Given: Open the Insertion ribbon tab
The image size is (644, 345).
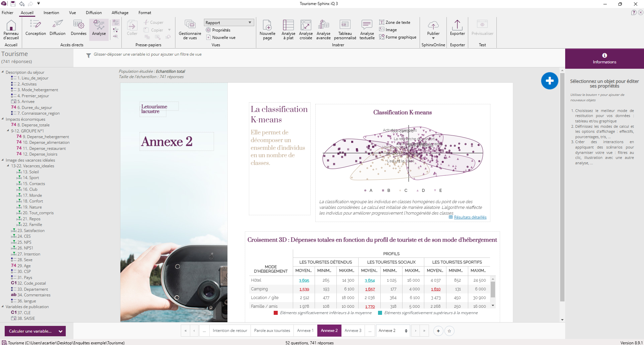Looking at the screenshot, I should (x=51, y=13).
